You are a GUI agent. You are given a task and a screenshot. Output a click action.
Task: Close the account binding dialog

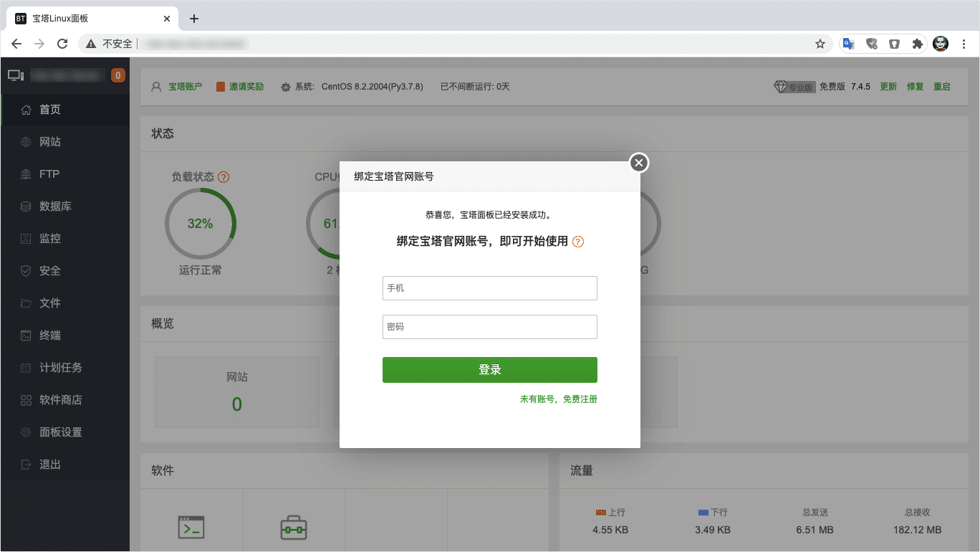[639, 163]
